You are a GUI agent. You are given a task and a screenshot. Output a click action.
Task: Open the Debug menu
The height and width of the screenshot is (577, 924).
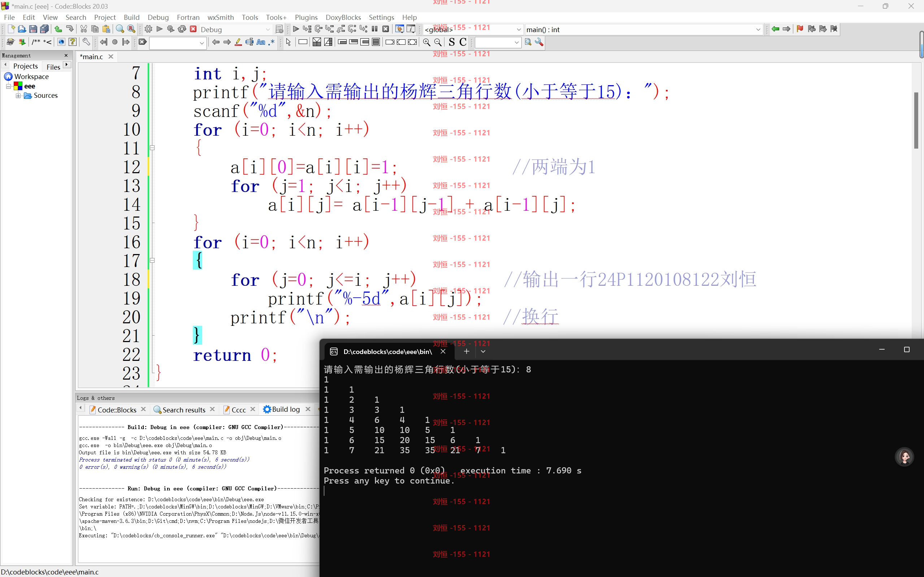158,17
